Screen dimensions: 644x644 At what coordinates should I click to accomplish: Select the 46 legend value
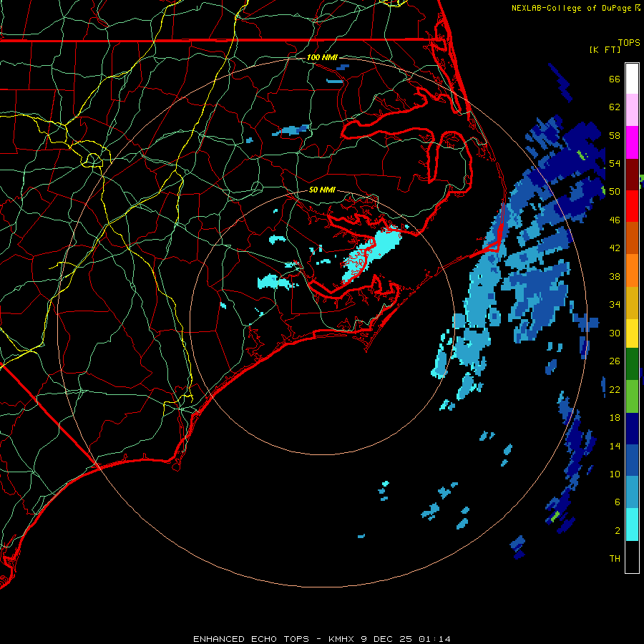(x=615, y=220)
